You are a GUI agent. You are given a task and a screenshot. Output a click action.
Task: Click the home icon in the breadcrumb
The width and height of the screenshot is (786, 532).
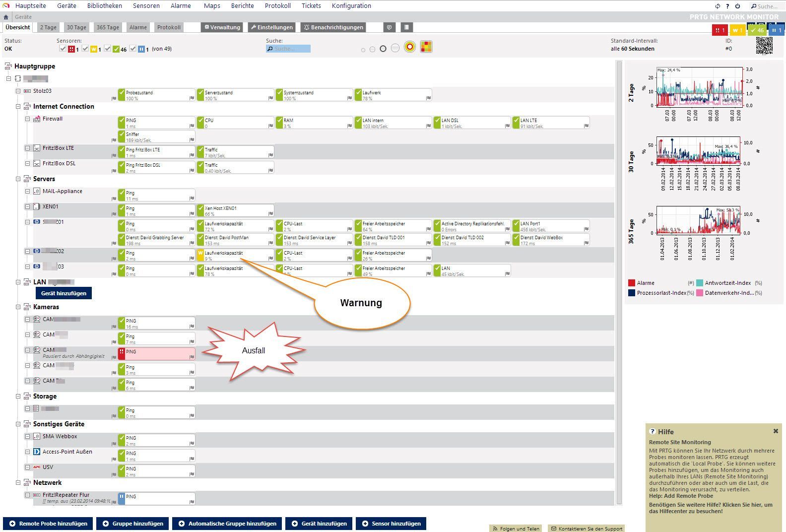point(6,17)
